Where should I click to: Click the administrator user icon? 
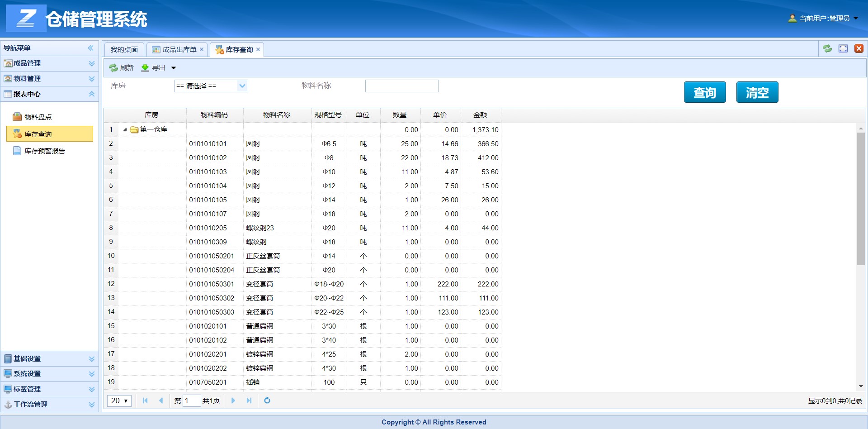(x=793, y=18)
